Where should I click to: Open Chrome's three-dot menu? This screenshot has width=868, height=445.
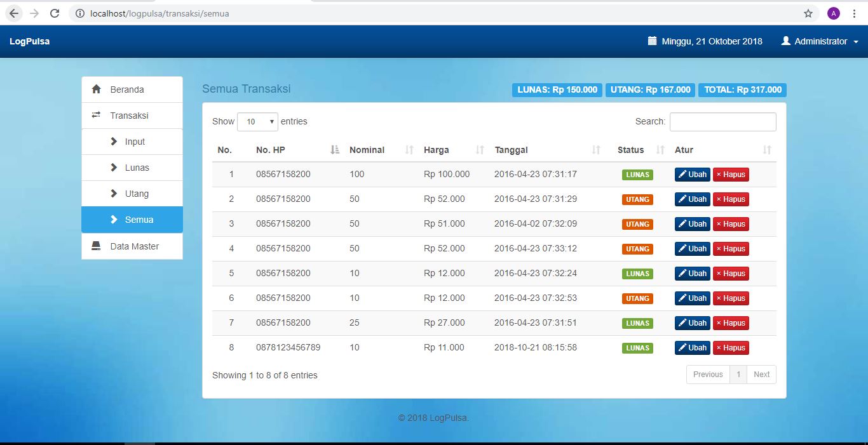(855, 13)
